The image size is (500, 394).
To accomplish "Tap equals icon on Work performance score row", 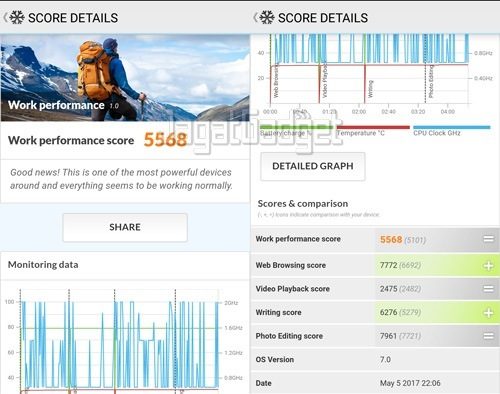I will [x=489, y=239].
